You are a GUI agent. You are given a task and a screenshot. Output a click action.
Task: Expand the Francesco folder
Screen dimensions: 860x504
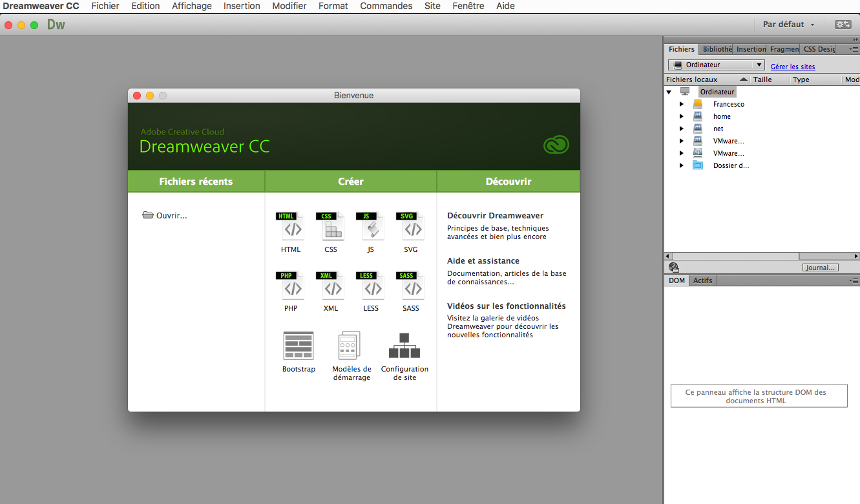pyautogui.click(x=682, y=104)
